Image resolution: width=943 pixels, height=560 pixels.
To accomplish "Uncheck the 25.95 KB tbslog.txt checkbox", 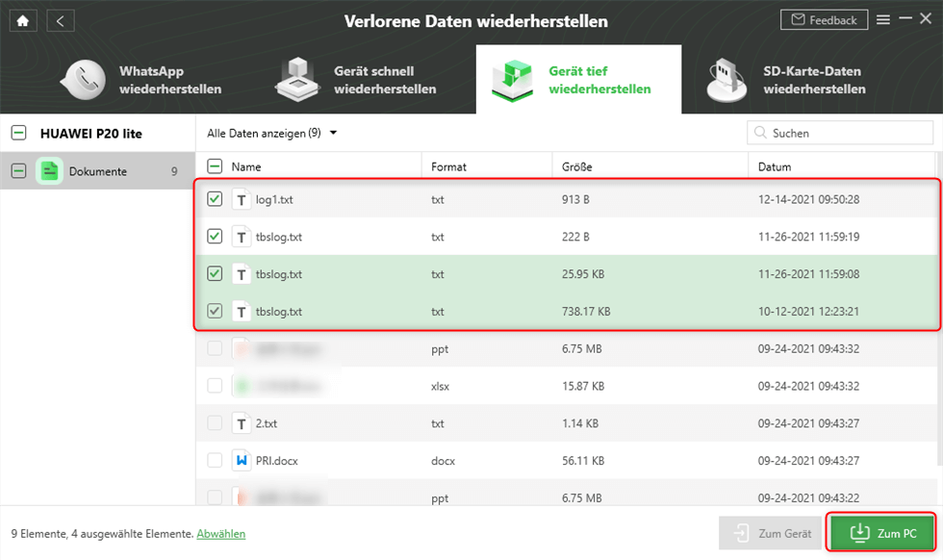I will [x=215, y=273].
